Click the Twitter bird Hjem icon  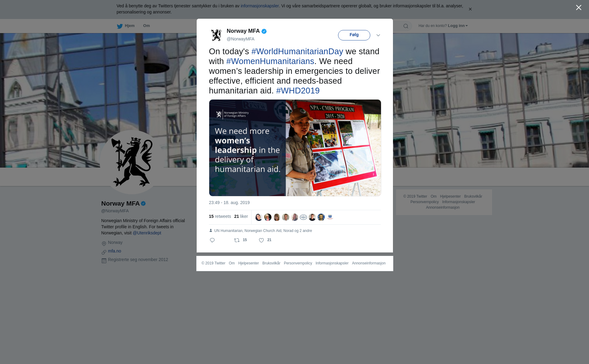click(x=120, y=26)
